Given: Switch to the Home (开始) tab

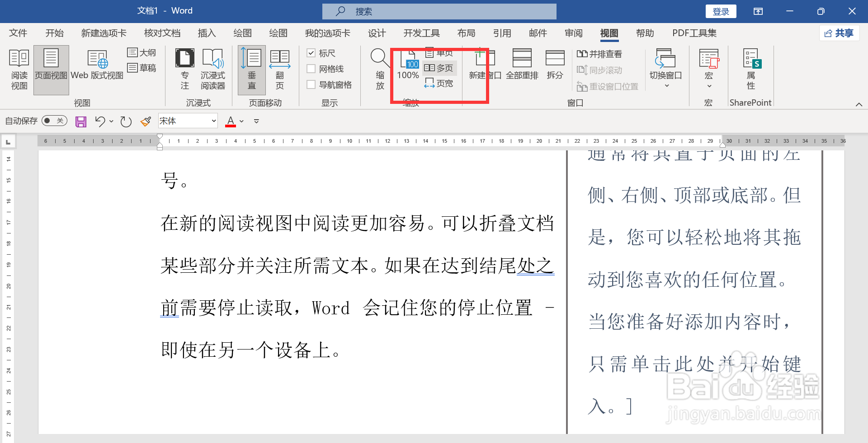Looking at the screenshot, I should 54,33.
